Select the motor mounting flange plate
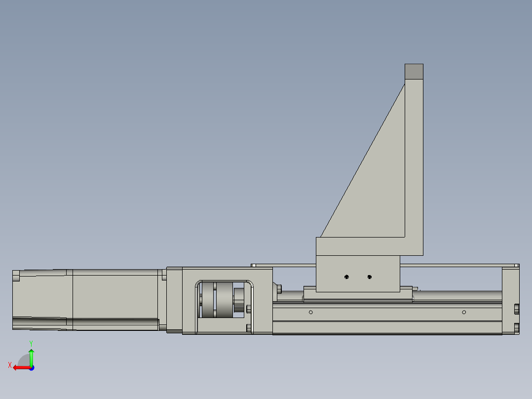This screenshot has height=399, width=532. click(x=174, y=300)
